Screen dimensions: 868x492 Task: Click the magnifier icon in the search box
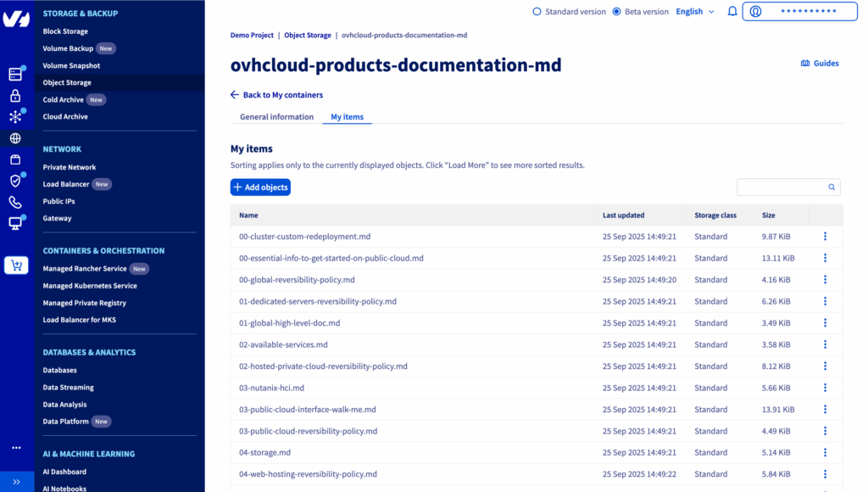pos(832,187)
